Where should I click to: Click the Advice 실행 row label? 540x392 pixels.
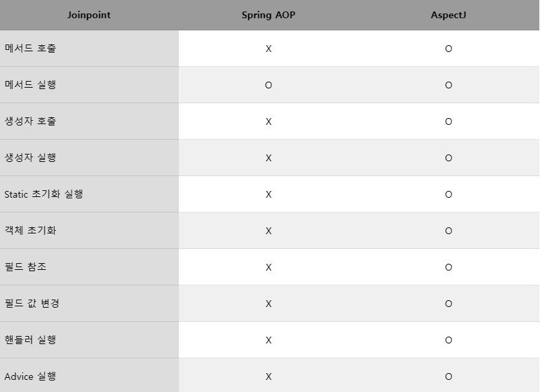click(x=30, y=376)
